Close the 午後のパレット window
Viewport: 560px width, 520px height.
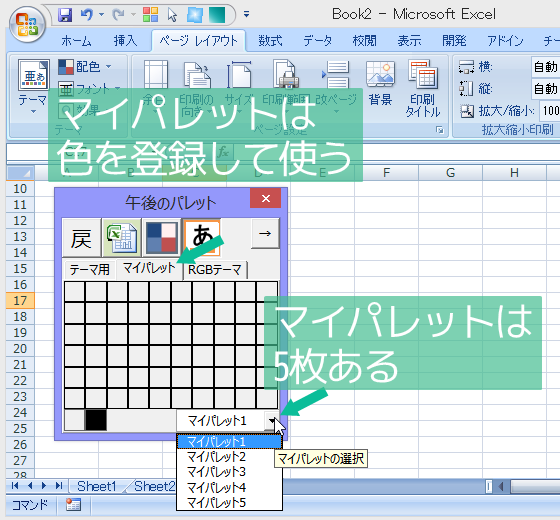(x=266, y=198)
